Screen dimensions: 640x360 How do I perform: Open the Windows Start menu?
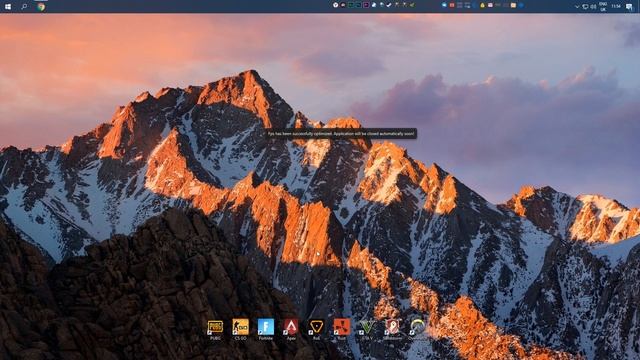click(x=8, y=7)
